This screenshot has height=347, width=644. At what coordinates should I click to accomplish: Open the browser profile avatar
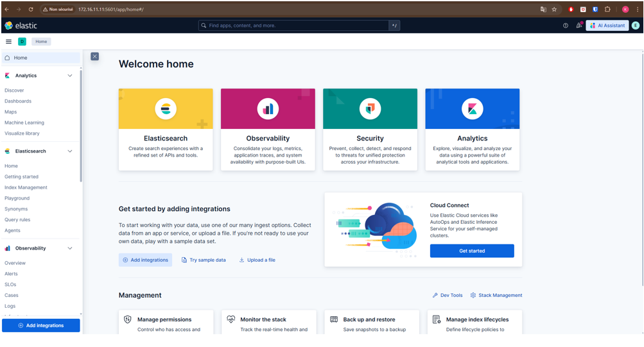[x=625, y=9]
